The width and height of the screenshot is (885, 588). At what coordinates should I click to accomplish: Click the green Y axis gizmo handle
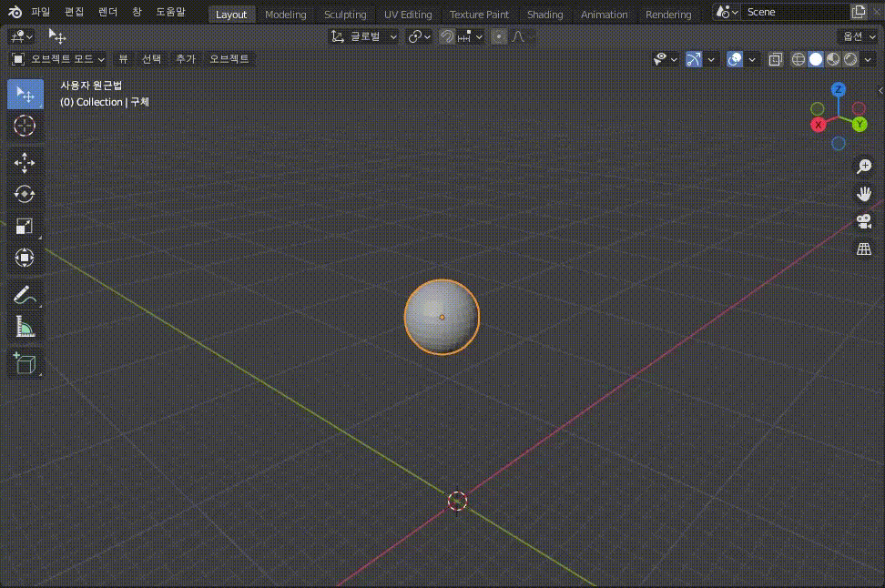tap(859, 124)
